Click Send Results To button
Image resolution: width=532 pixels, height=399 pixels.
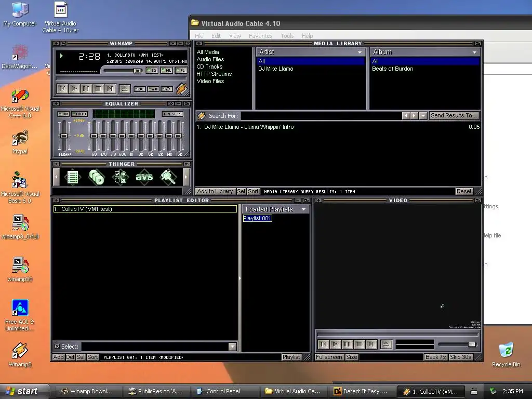click(x=454, y=115)
